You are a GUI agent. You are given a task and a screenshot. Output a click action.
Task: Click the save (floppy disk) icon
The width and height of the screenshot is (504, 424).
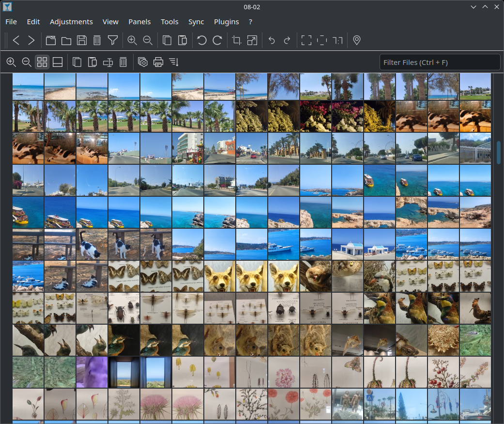click(x=82, y=40)
